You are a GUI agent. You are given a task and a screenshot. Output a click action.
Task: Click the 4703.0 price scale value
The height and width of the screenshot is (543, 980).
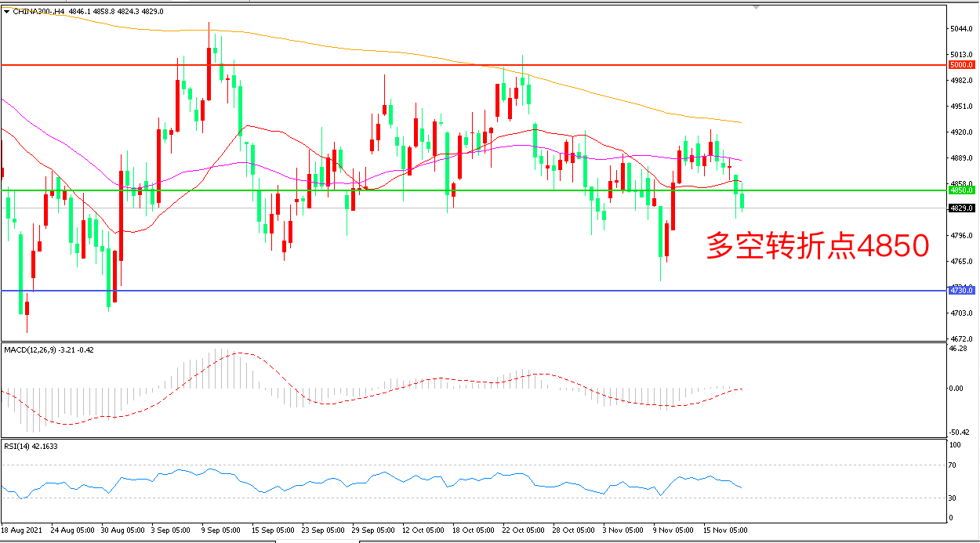click(x=960, y=313)
